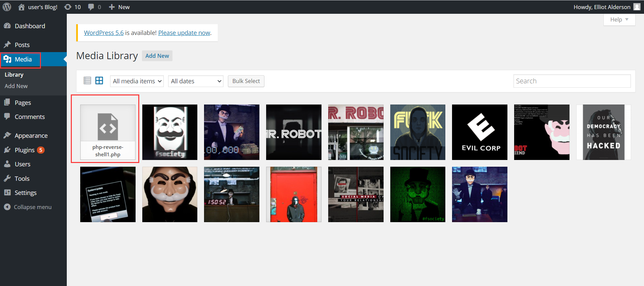The height and width of the screenshot is (286, 644).
Task: Switch to grid view icon
Action: point(99,81)
